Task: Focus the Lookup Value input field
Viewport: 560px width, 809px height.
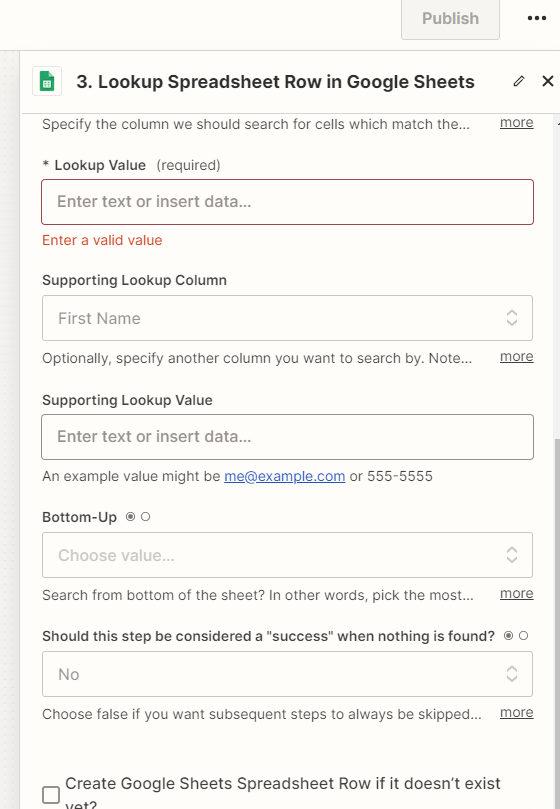Action: tap(287, 202)
